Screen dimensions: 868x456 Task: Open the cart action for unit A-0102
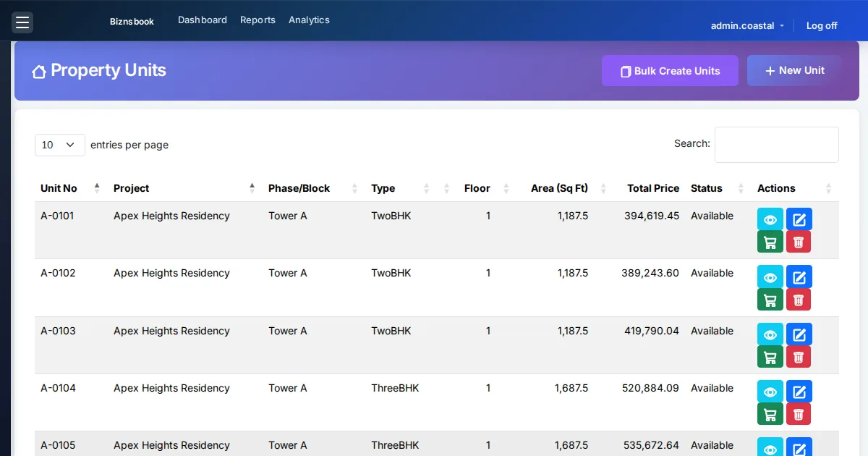[770, 299]
